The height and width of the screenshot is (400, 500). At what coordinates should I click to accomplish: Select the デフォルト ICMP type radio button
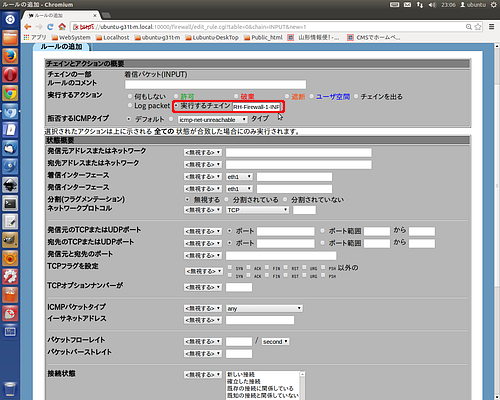(129, 119)
